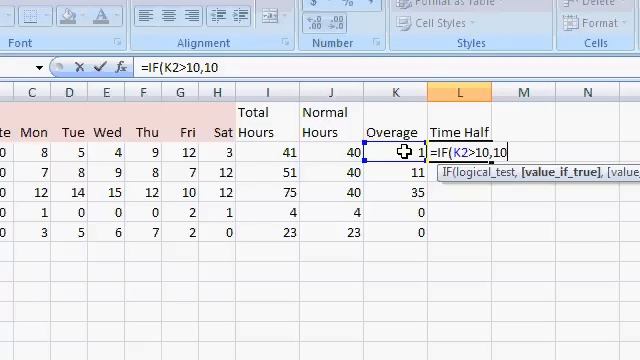The image size is (640, 360).
Task: Open the Alignment dialog launcher
Action: coord(285,42)
